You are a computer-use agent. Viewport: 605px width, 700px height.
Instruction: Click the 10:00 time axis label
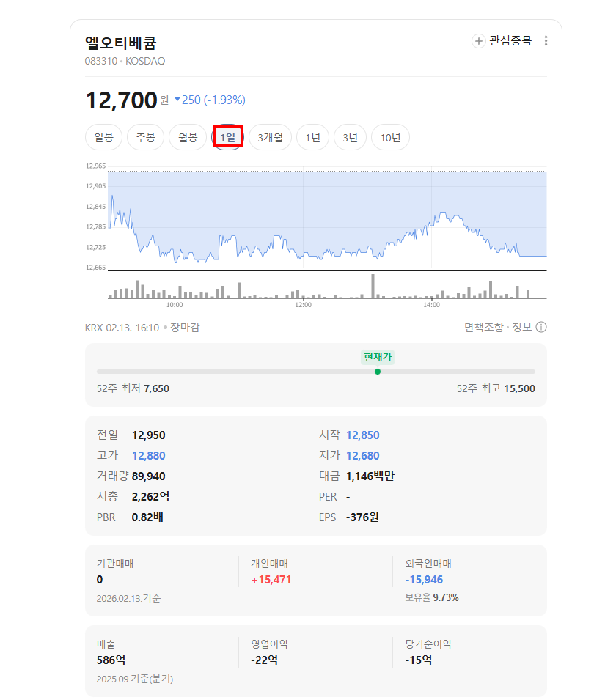pos(175,305)
